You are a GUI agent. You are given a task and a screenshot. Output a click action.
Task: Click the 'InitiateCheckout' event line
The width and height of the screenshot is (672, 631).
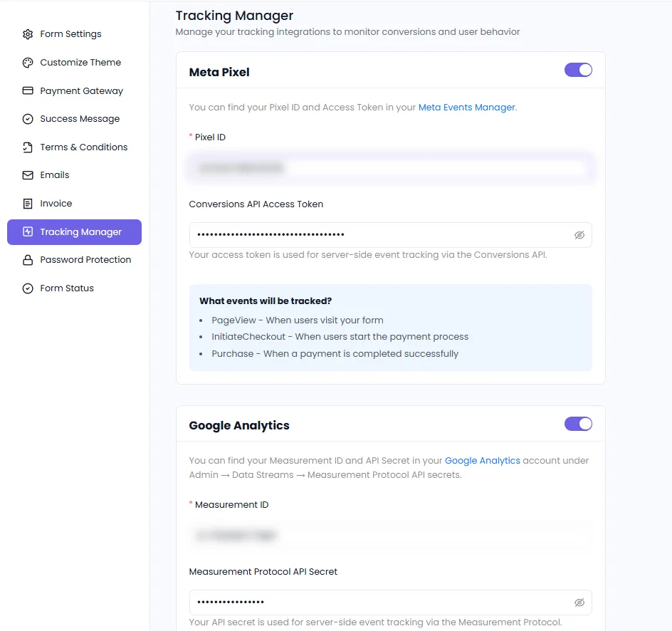click(x=340, y=337)
